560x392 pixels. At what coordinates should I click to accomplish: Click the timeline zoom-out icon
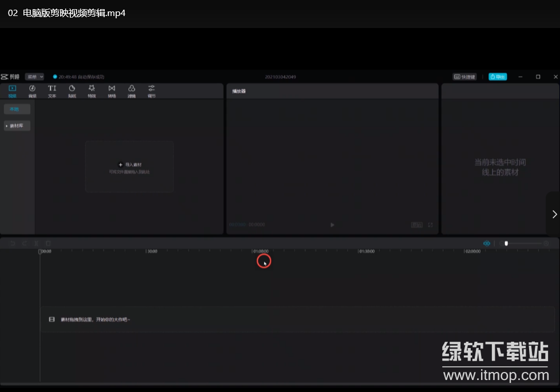(x=501, y=243)
